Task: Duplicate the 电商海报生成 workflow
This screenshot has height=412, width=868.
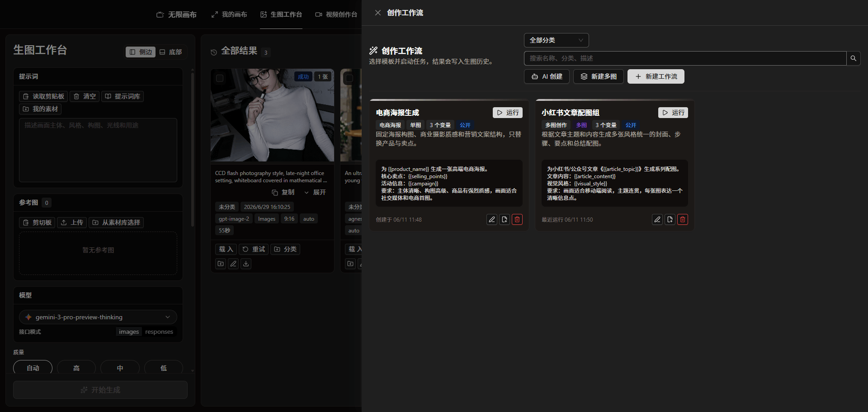Action: [505, 219]
